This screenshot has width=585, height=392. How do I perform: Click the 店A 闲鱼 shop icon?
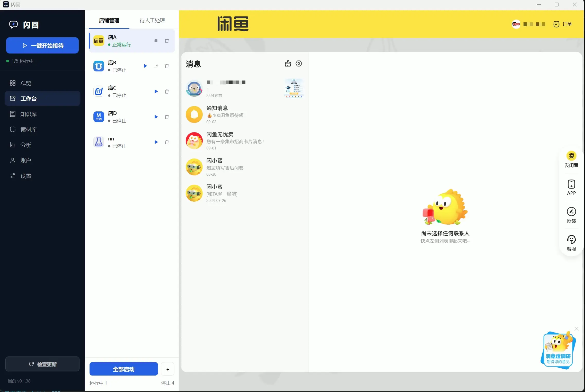[x=99, y=41]
